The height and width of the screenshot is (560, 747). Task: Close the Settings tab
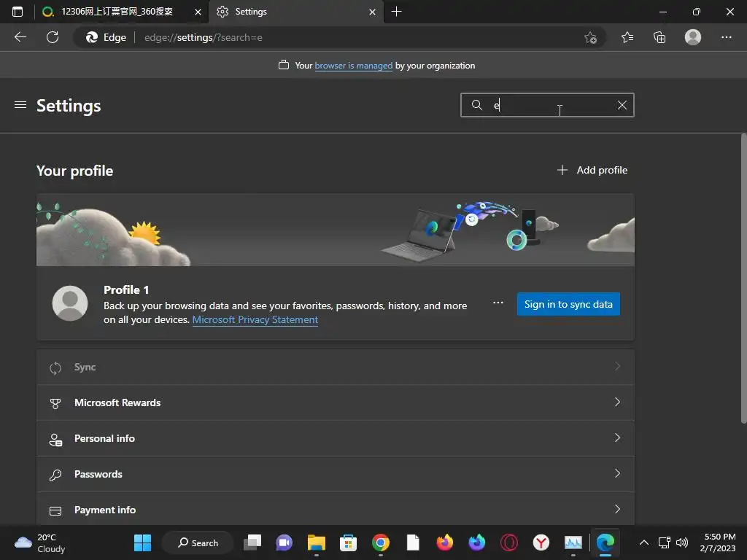[372, 12]
